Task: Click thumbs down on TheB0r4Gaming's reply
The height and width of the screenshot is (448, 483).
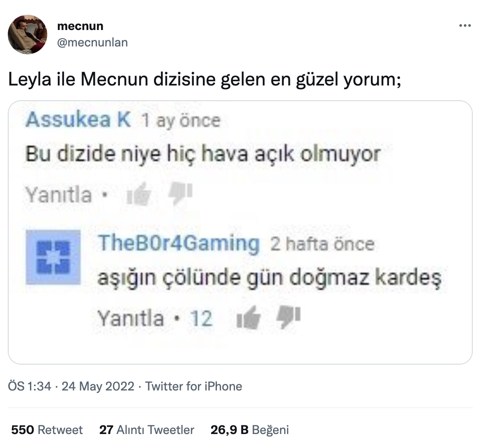Action: (x=289, y=317)
